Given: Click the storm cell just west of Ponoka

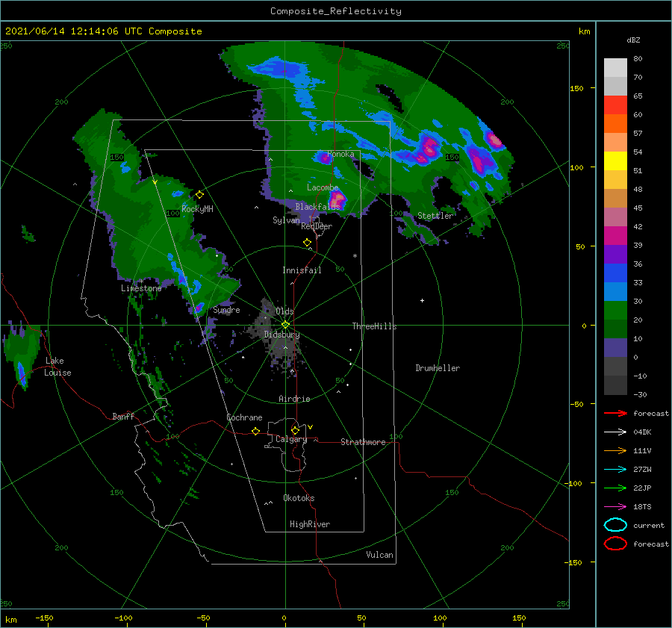Looking at the screenshot, I should [323, 158].
